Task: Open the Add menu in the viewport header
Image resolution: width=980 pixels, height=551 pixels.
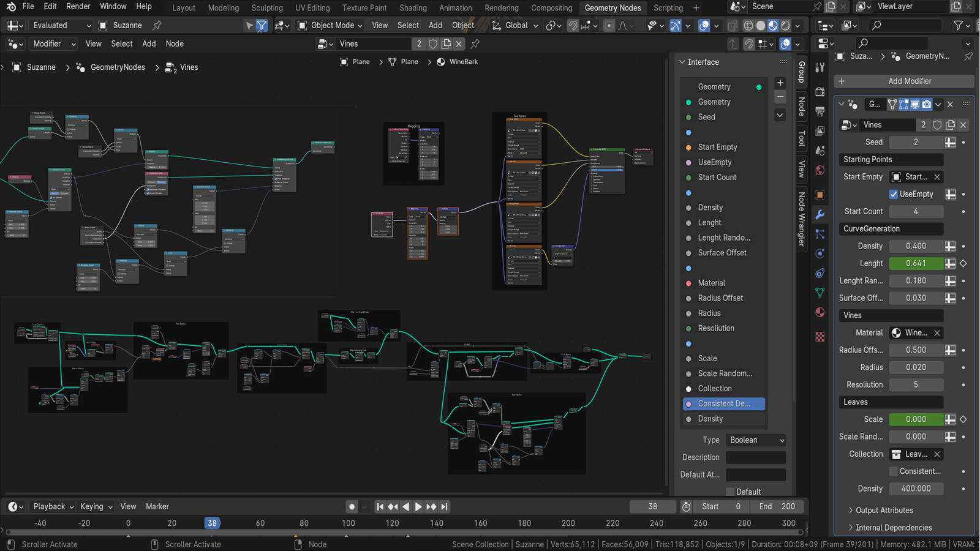Action: (435, 25)
